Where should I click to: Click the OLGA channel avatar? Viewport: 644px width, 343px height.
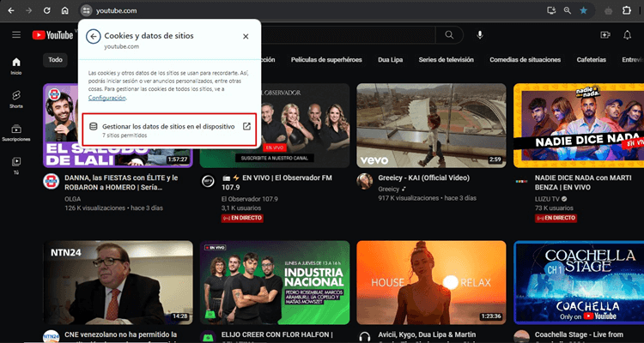[x=51, y=181]
